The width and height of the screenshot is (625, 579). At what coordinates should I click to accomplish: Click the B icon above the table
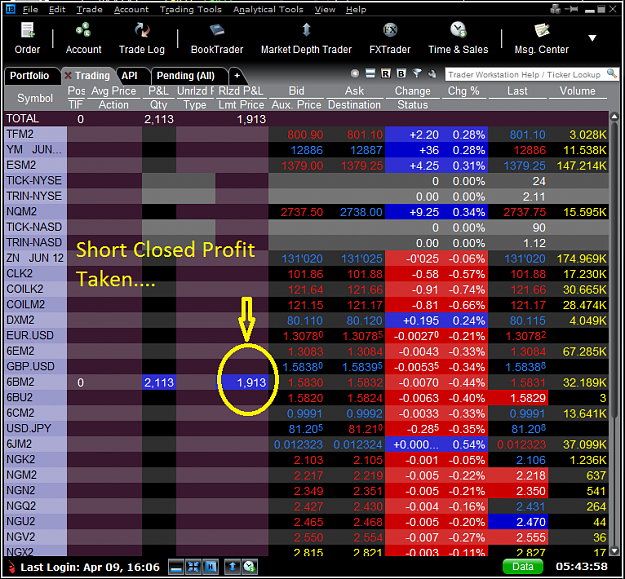click(x=401, y=73)
